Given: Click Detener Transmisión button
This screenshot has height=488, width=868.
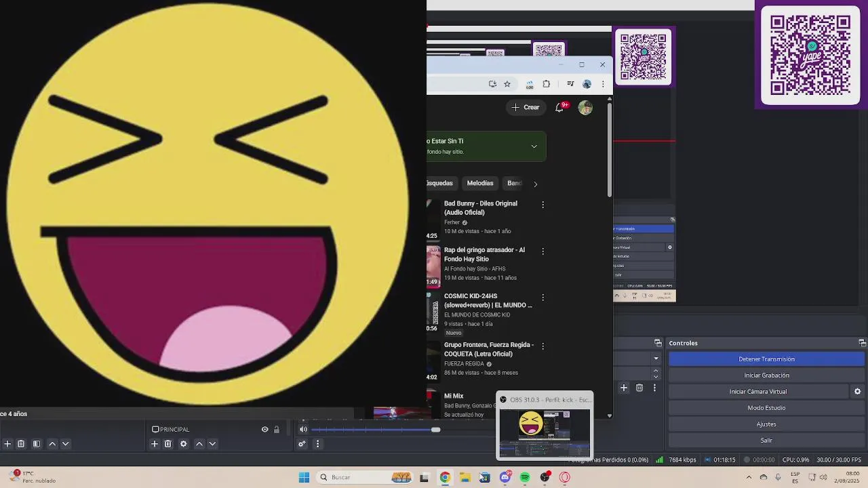Looking at the screenshot, I should click(x=766, y=359).
